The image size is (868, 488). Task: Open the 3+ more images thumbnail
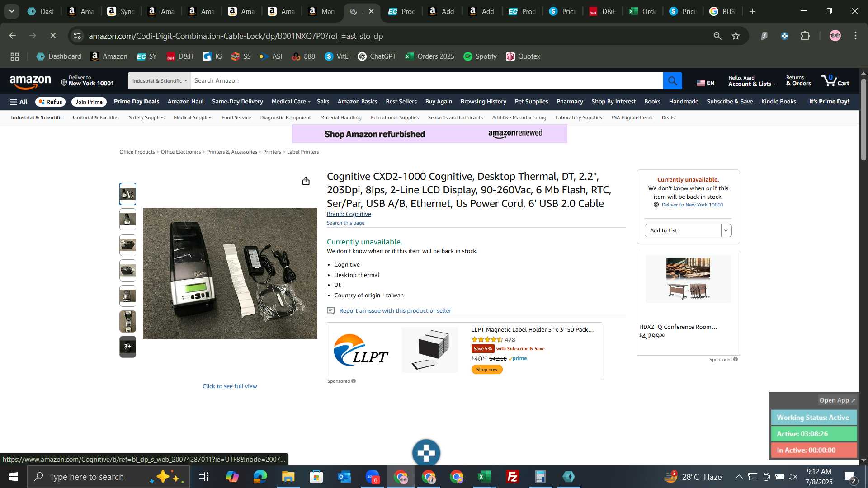click(x=127, y=347)
